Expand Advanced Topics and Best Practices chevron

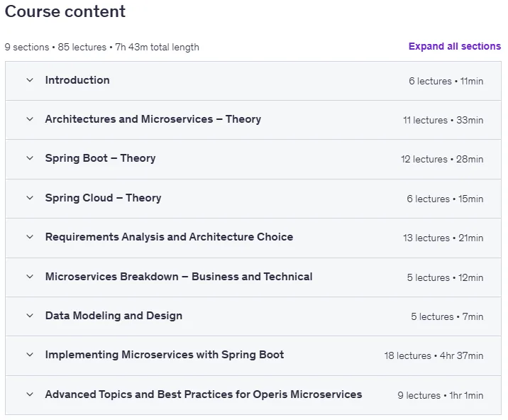30,394
